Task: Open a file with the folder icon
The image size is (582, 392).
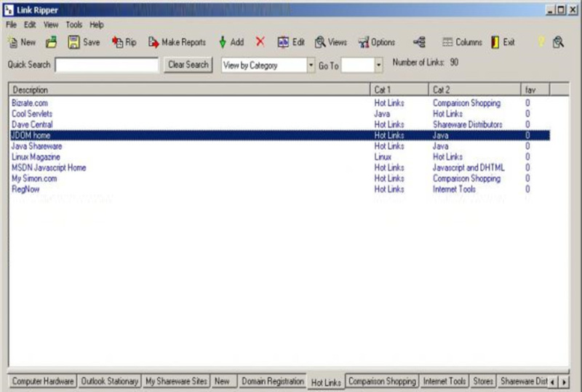Action: [51, 42]
